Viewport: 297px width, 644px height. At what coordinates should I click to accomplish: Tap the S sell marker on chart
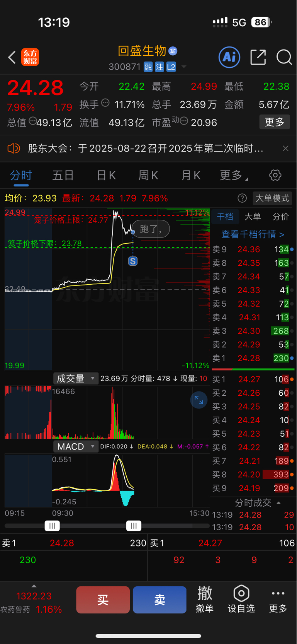point(133,261)
